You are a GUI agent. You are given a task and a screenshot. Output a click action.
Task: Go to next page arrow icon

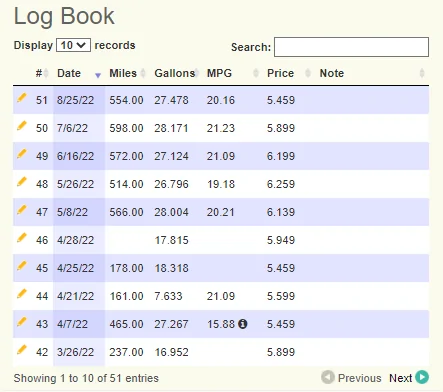422,377
